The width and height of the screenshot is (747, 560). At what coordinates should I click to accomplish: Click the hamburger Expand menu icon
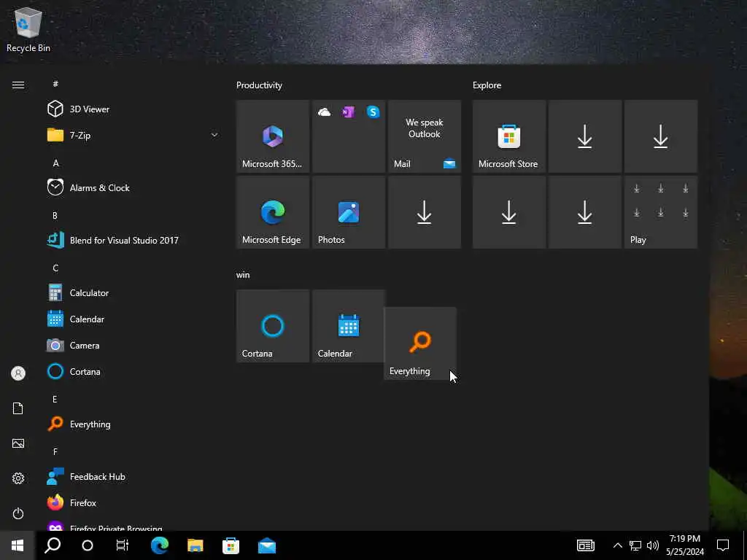coord(18,85)
